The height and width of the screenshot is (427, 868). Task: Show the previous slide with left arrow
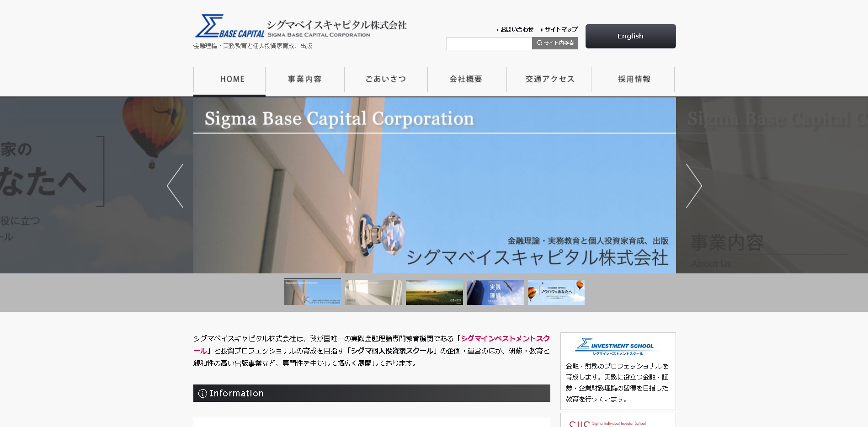(175, 186)
